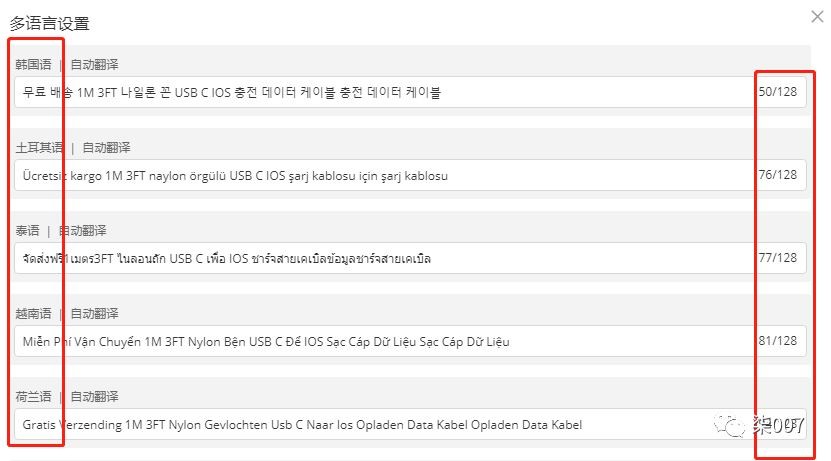Click 自动翻译 next to 韩国语
Image resolution: width=831 pixels, height=461 pixels.
pyautogui.click(x=94, y=65)
